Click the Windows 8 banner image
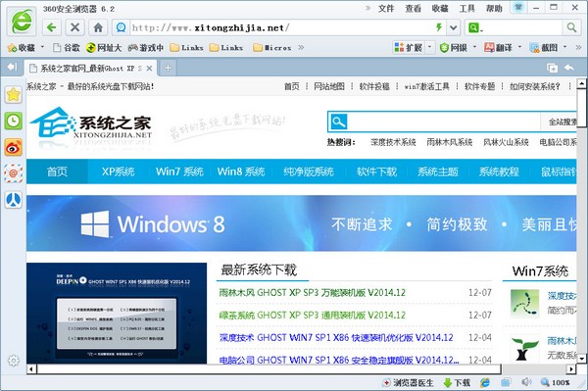 (x=301, y=223)
